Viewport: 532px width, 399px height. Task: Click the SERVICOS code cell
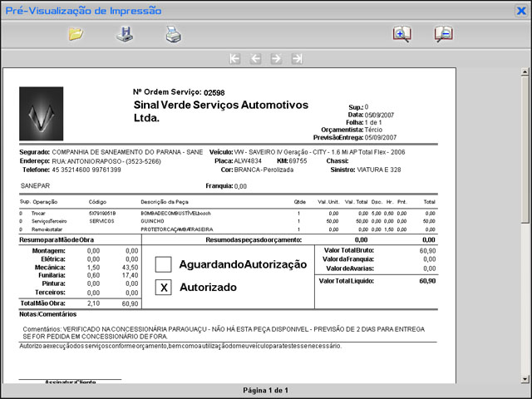(101, 221)
